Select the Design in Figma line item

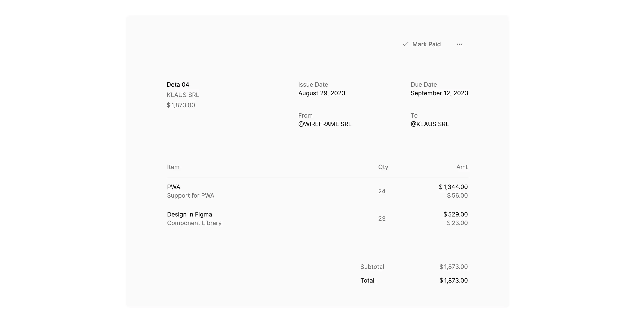[x=189, y=215]
